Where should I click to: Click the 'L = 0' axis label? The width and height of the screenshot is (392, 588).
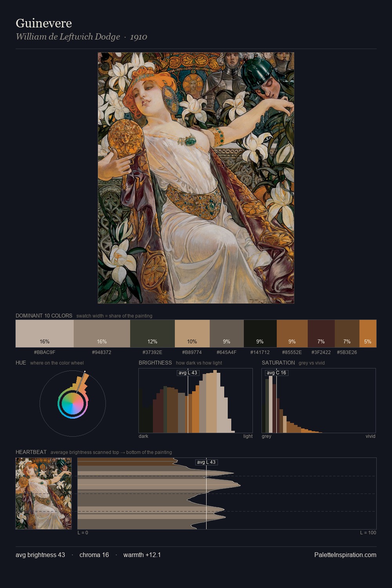point(83,533)
